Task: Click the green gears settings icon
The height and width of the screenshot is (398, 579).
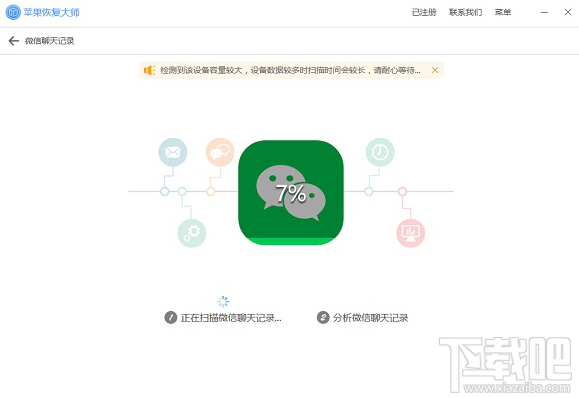Action: (192, 233)
